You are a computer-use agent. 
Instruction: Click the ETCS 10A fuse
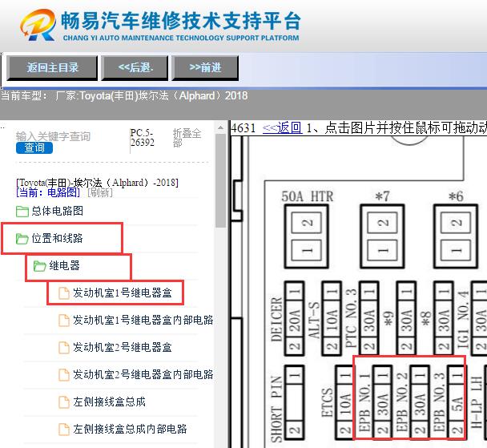click(344, 402)
